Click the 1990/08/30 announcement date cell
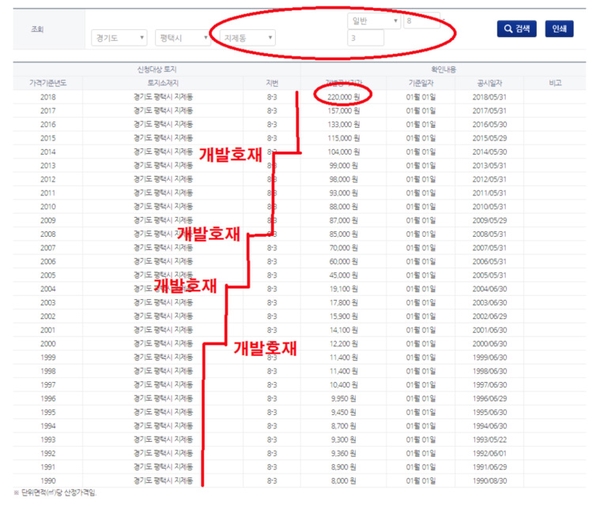Screen dimensions: 600x509 click(x=493, y=479)
